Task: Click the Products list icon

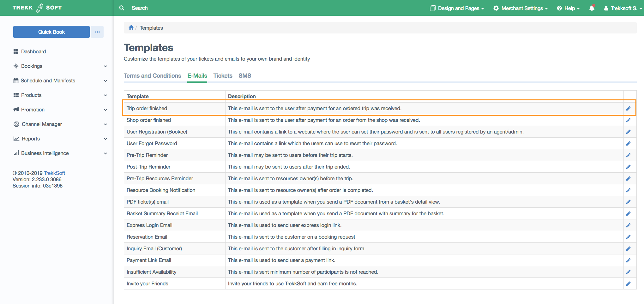Action: click(x=16, y=95)
